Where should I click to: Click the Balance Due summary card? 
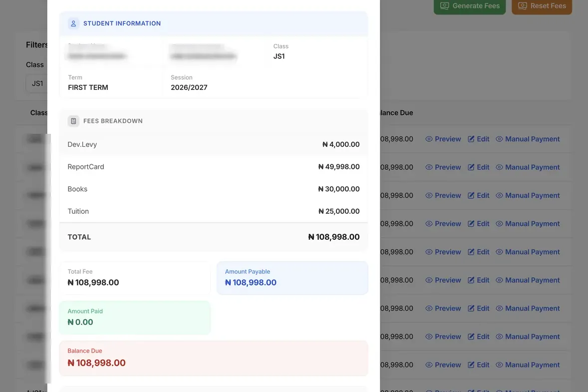coord(214,358)
